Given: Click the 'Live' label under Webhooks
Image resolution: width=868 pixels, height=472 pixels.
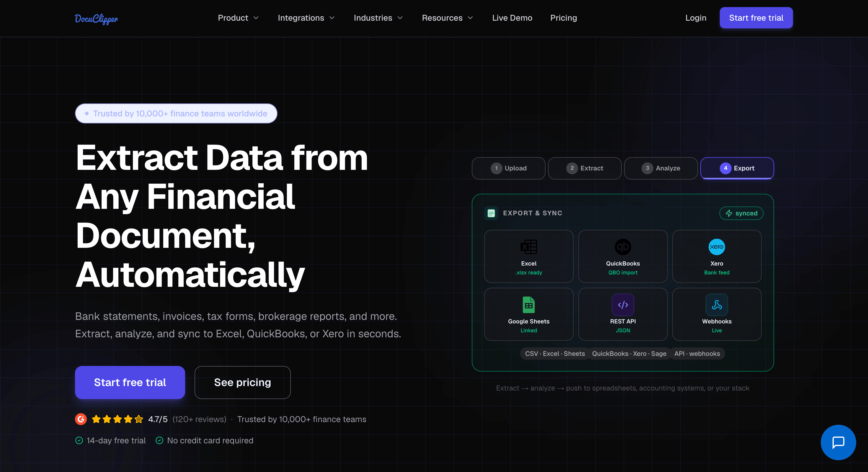Looking at the screenshot, I should coord(717,331).
